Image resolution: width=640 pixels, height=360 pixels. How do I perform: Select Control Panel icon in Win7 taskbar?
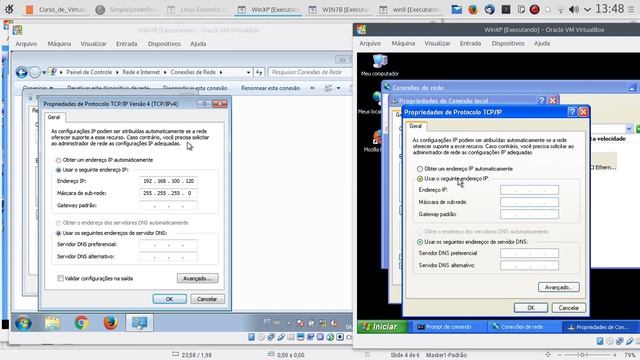point(139,323)
